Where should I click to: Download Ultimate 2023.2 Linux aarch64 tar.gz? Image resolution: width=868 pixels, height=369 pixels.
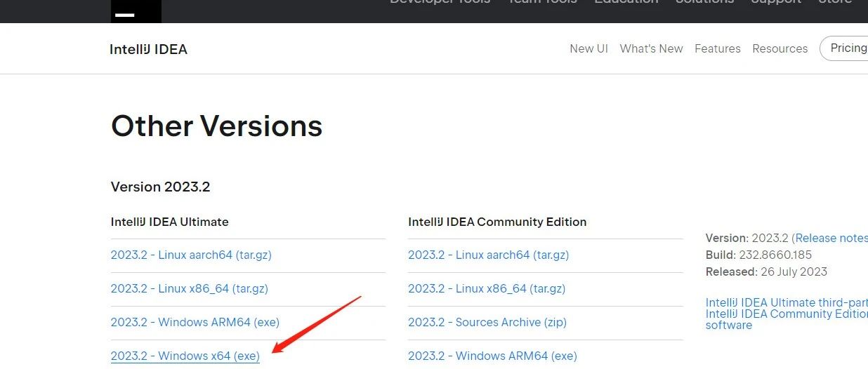coord(191,255)
